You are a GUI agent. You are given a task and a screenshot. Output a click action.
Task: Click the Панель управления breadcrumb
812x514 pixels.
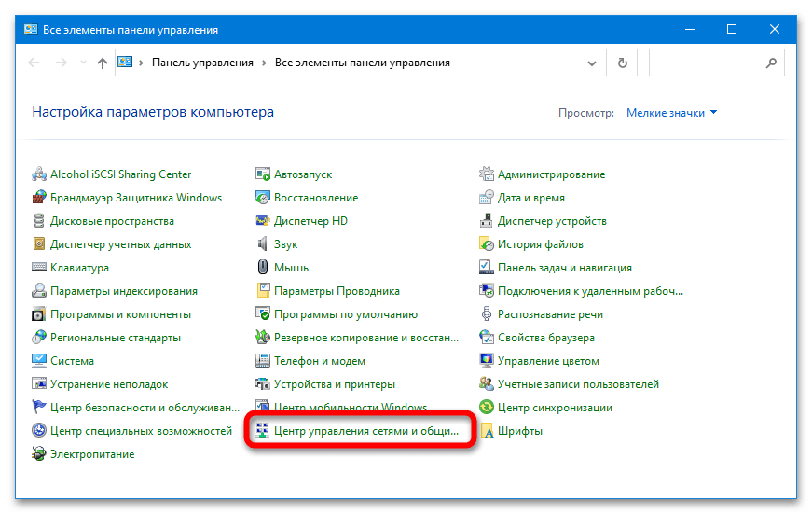[x=202, y=63]
